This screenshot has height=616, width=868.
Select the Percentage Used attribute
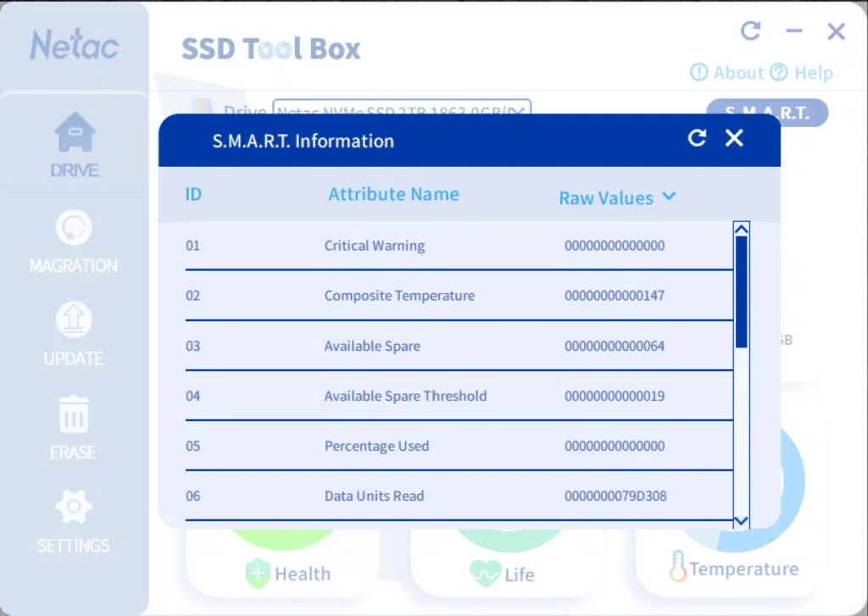tap(376, 446)
